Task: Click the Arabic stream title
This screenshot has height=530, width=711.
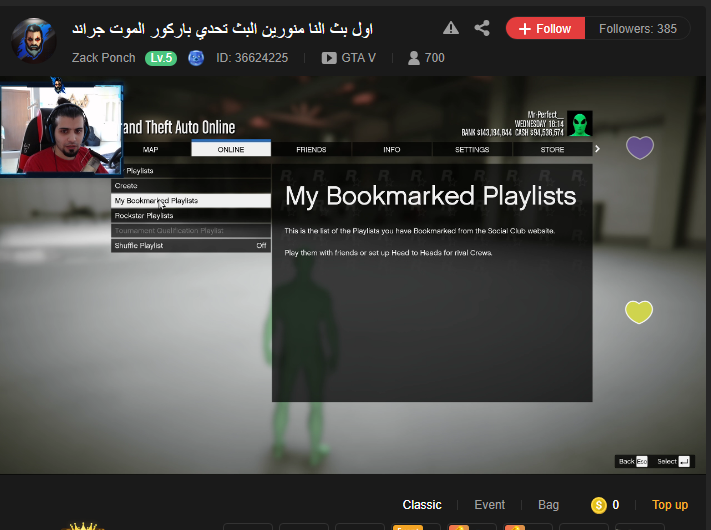Action: tap(222, 29)
